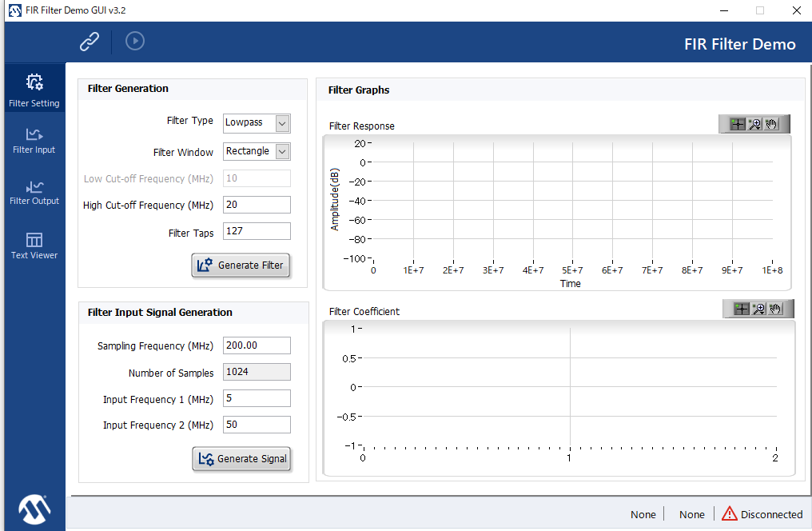This screenshot has width=812, height=531.
Task: Open the Filter Setting tab
Action: [34, 90]
